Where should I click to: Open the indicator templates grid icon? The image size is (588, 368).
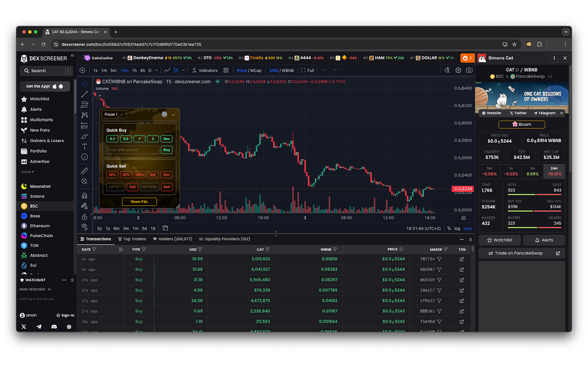[x=226, y=70]
